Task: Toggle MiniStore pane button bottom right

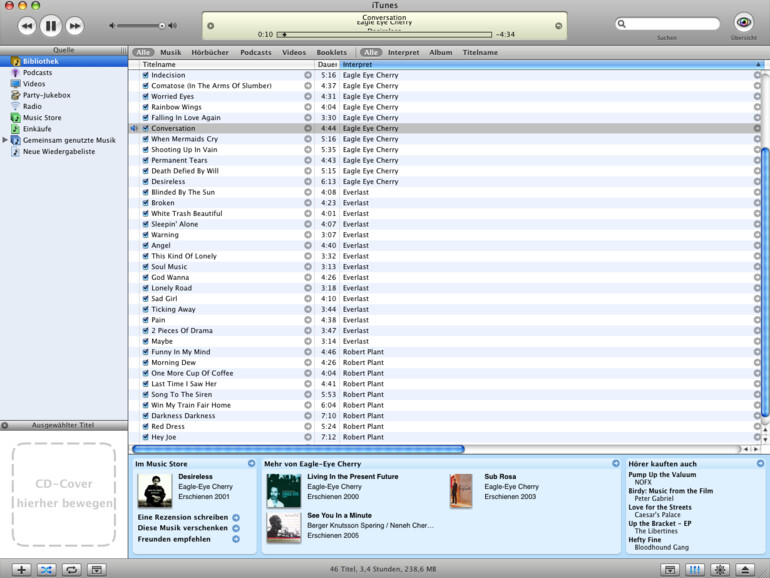Action: coord(670,570)
